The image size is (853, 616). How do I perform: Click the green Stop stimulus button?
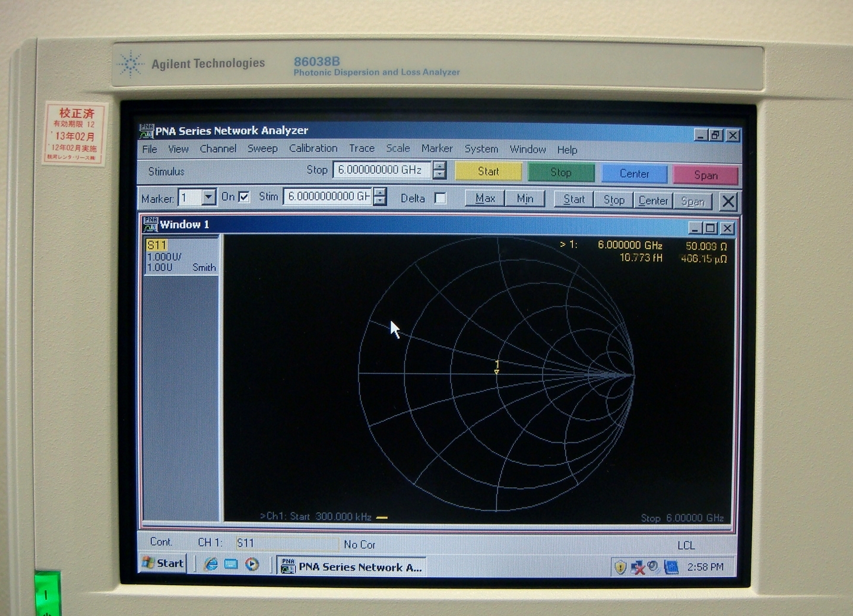[x=561, y=173]
